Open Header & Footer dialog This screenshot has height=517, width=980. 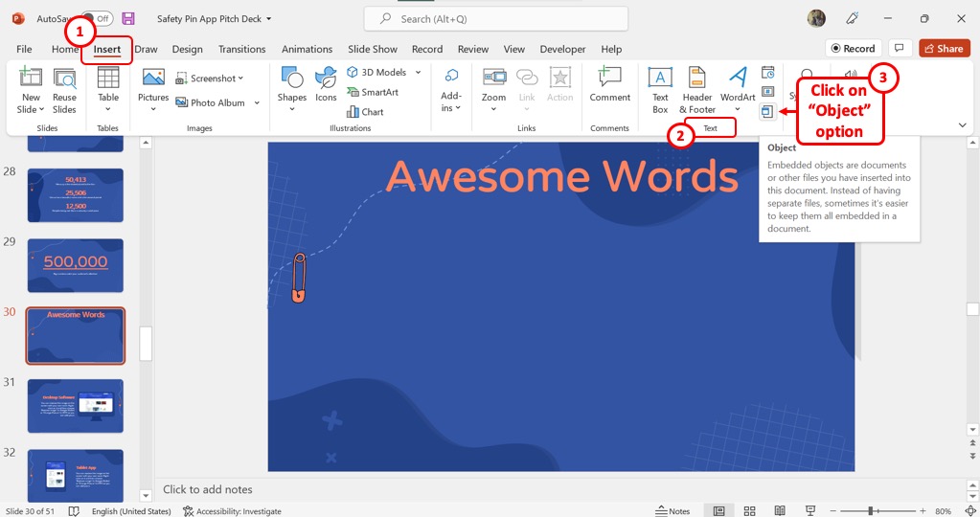(x=696, y=91)
